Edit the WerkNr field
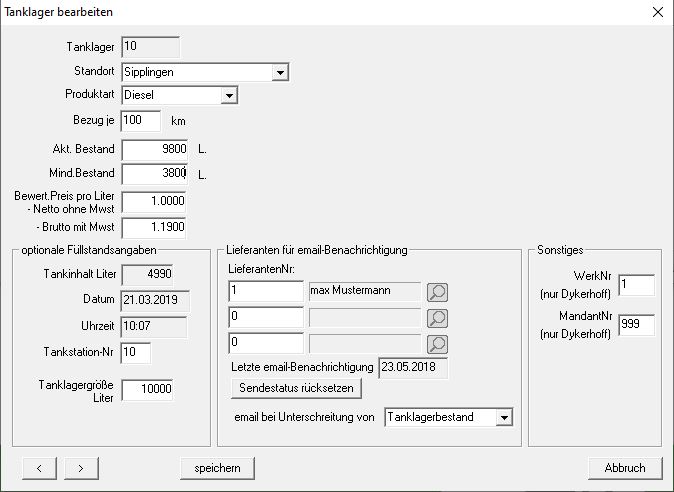This screenshot has height=492, width=674. tap(637, 285)
